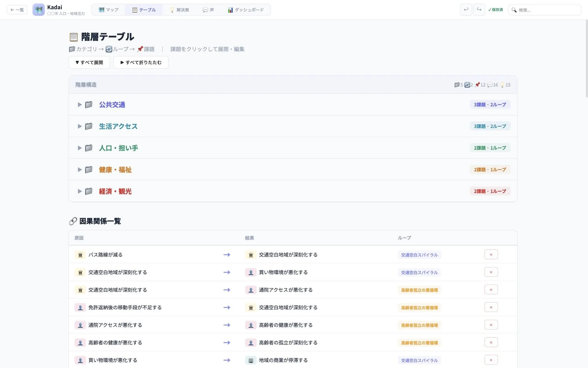This screenshot has height=368, width=588.
Task: Click the 3課題・2ループ badge for 公共交通
Action: point(490,104)
